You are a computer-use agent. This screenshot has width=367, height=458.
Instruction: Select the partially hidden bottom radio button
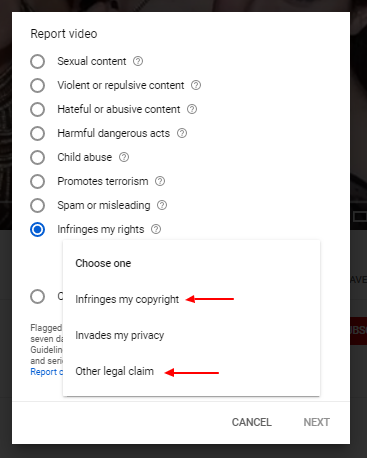[37, 296]
